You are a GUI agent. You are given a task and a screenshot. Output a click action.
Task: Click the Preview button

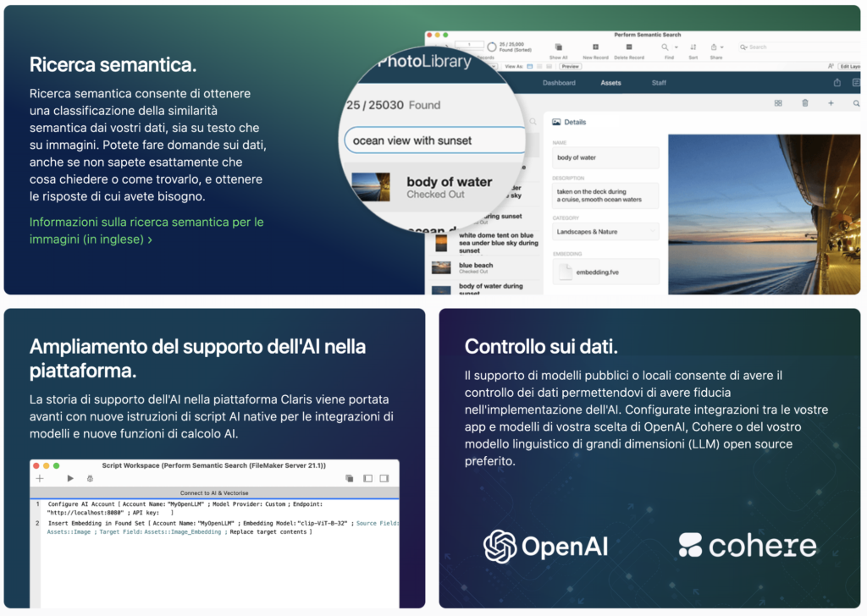tap(570, 66)
